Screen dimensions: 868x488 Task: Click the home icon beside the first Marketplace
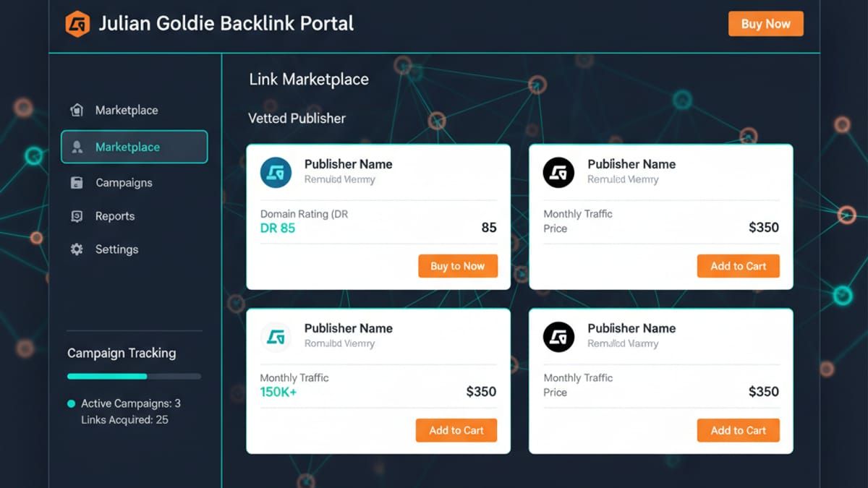coord(77,111)
